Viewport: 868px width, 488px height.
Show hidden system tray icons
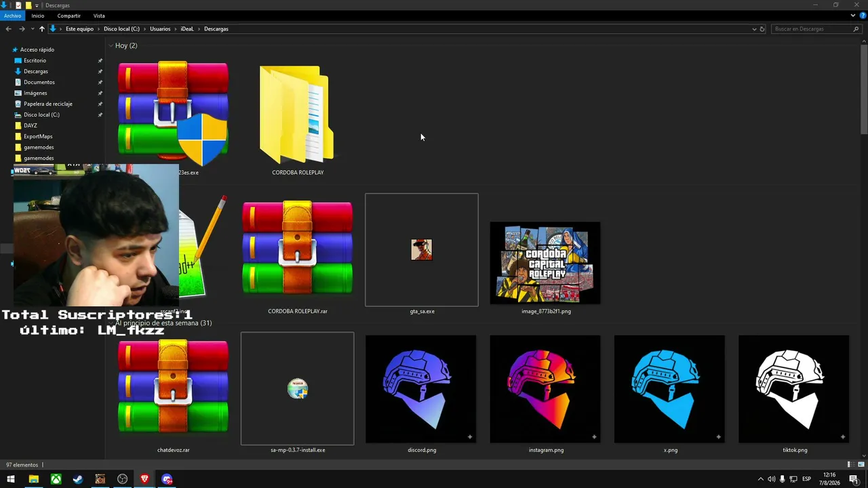760,479
